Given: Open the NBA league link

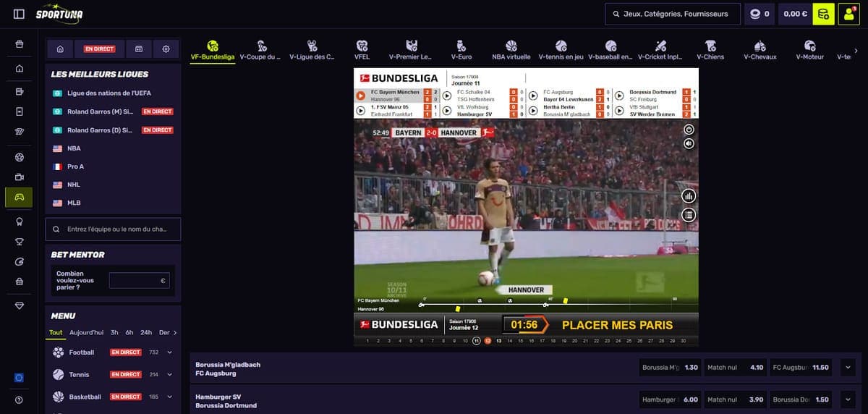Looking at the screenshot, I should click(x=74, y=148).
